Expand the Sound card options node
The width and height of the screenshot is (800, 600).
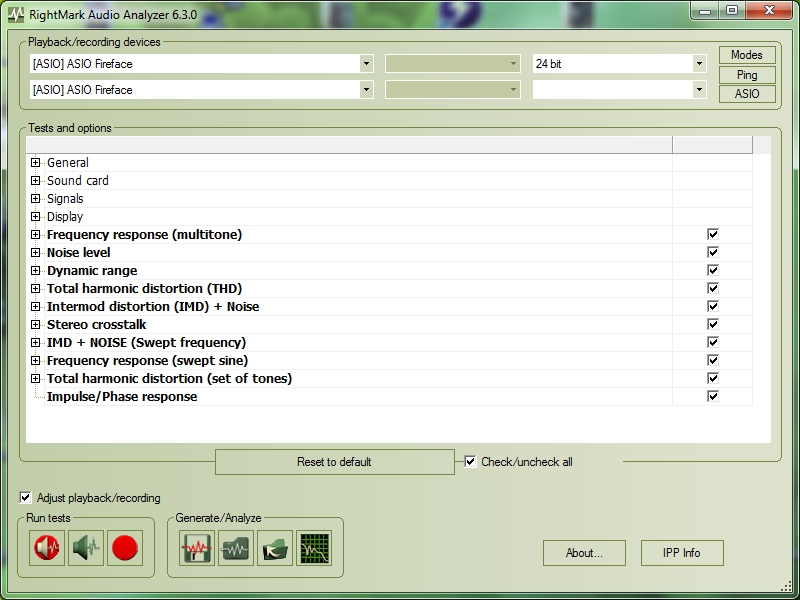click(x=35, y=180)
